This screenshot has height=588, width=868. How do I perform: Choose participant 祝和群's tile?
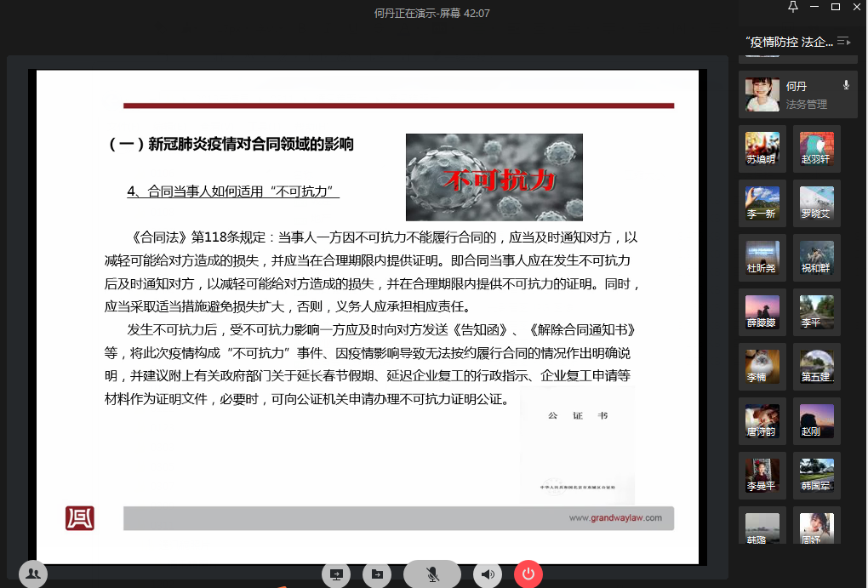click(x=816, y=258)
